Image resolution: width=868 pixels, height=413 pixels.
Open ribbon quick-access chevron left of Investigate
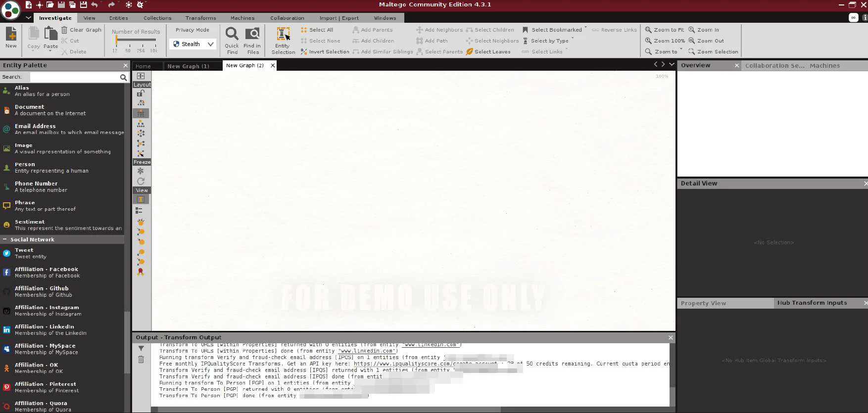tap(28, 17)
